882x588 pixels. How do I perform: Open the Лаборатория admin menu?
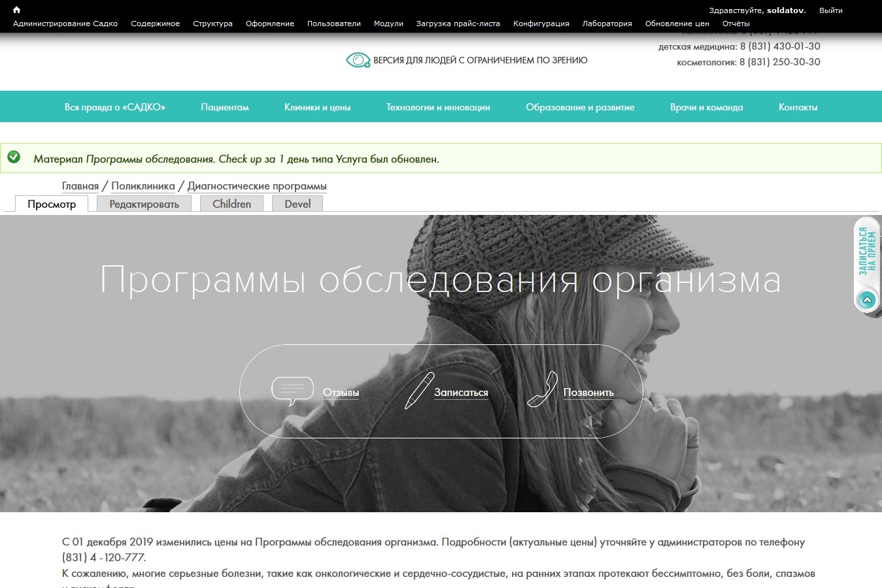(607, 24)
